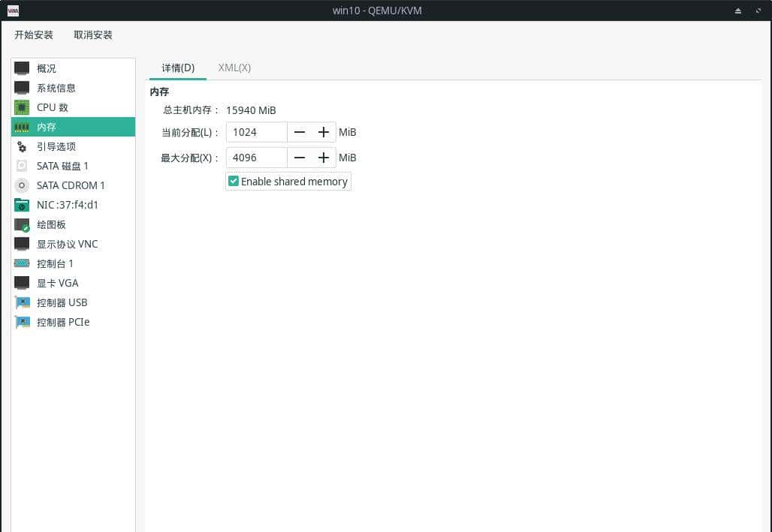Switch to the XML(X) tab
This screenshot has height=532, width=772.
coord(234,68)
